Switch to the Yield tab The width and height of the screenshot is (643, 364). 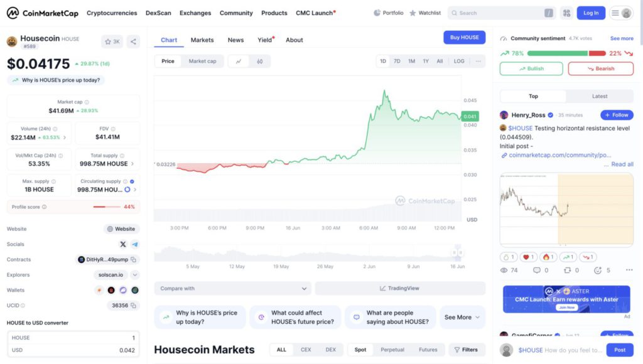265,40
